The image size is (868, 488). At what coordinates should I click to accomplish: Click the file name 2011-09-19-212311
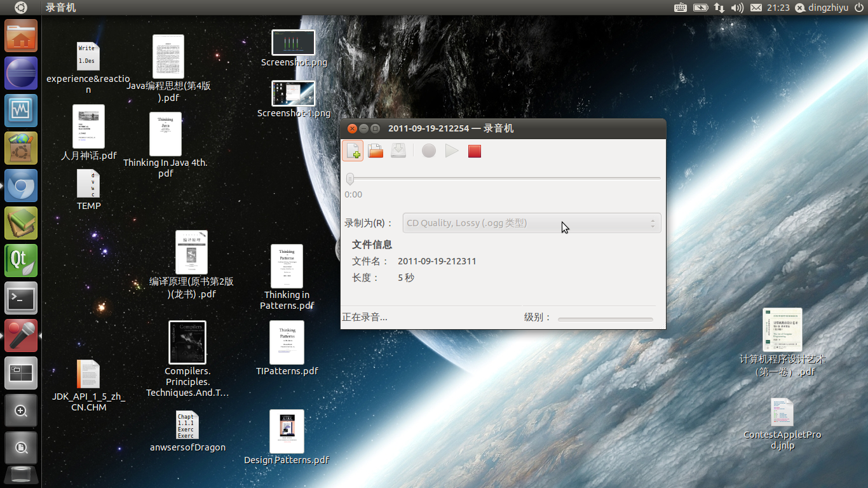point(437,261)
